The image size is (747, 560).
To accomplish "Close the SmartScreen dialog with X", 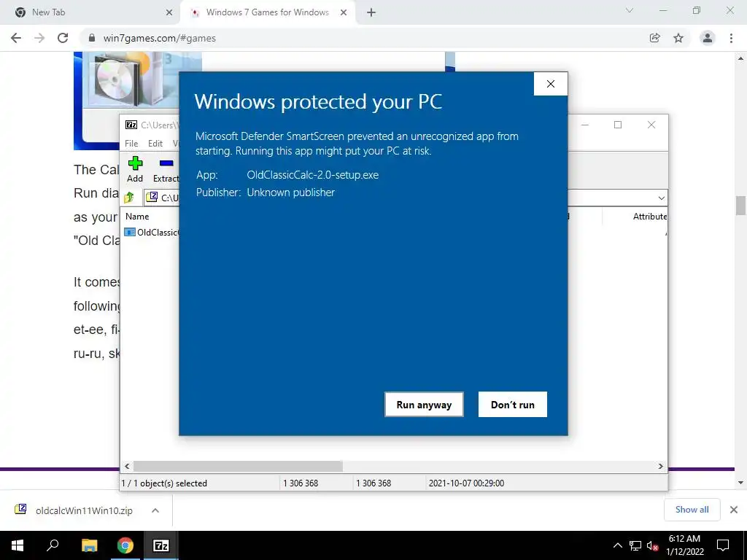I will [x=551, y=84].
